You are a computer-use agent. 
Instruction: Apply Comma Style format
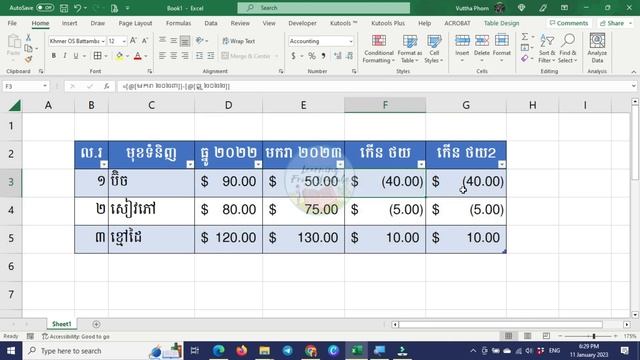tap(323, 56)
